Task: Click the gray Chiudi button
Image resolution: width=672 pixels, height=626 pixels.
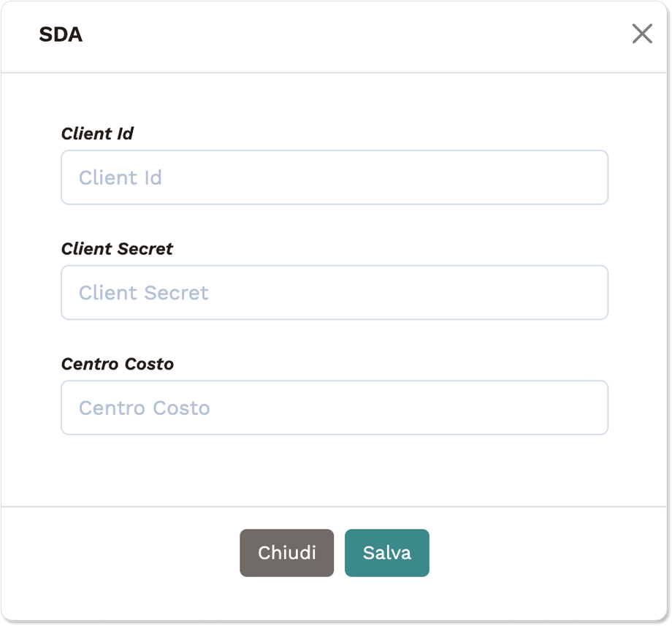Action: [x=286, y=553]
